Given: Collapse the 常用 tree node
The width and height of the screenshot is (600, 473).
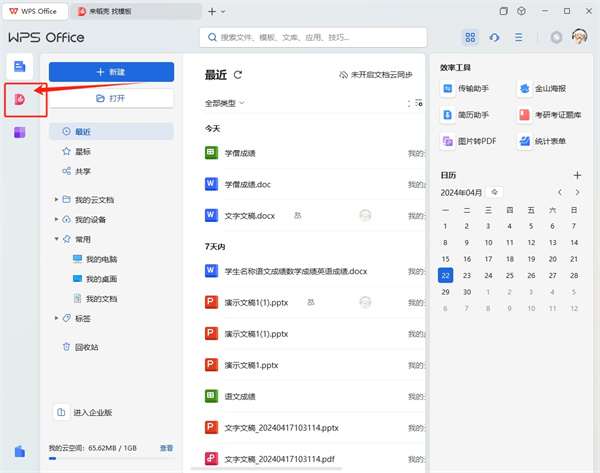Looking at the screenshot, I should [x=56, y=239].
